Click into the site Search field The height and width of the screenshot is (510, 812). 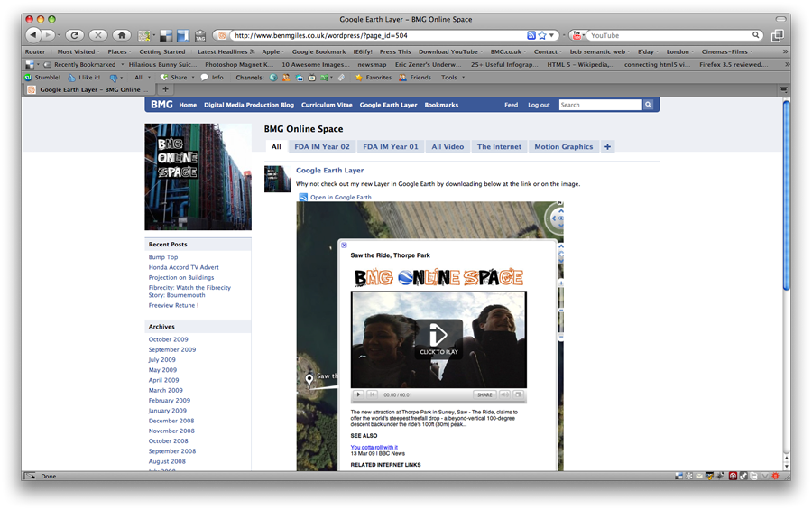pos(600,105)
